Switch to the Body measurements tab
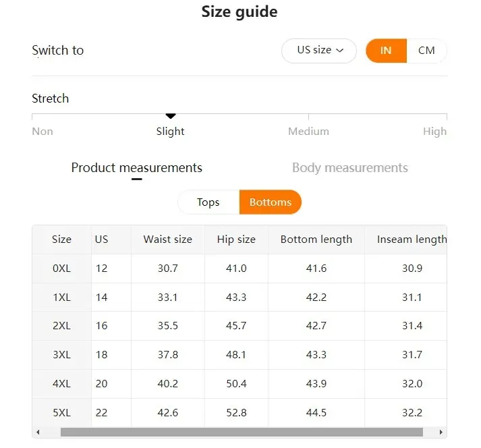The height and width of the screenshot is (448, 481). pos(350,167)
